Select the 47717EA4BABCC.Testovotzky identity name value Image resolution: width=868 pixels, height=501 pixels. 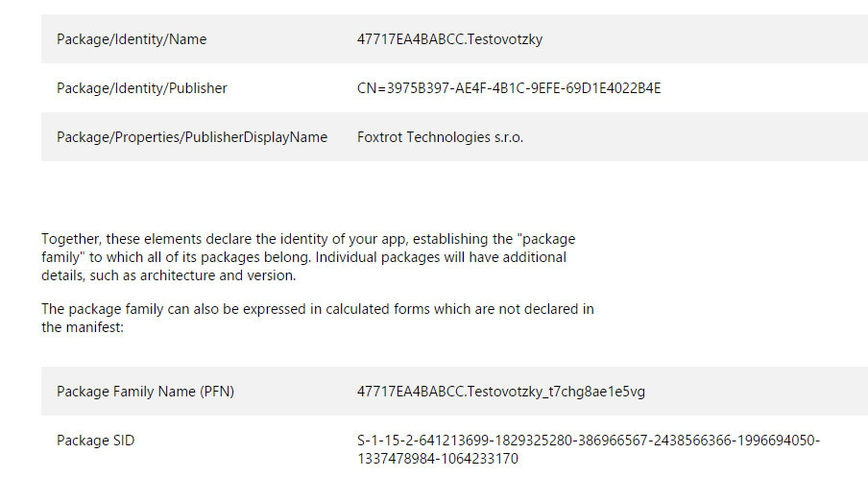coord(449,39)
